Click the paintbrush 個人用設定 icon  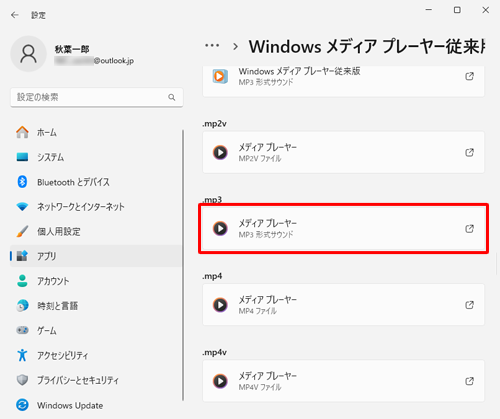pyautogui.click(x=22, y=231)
